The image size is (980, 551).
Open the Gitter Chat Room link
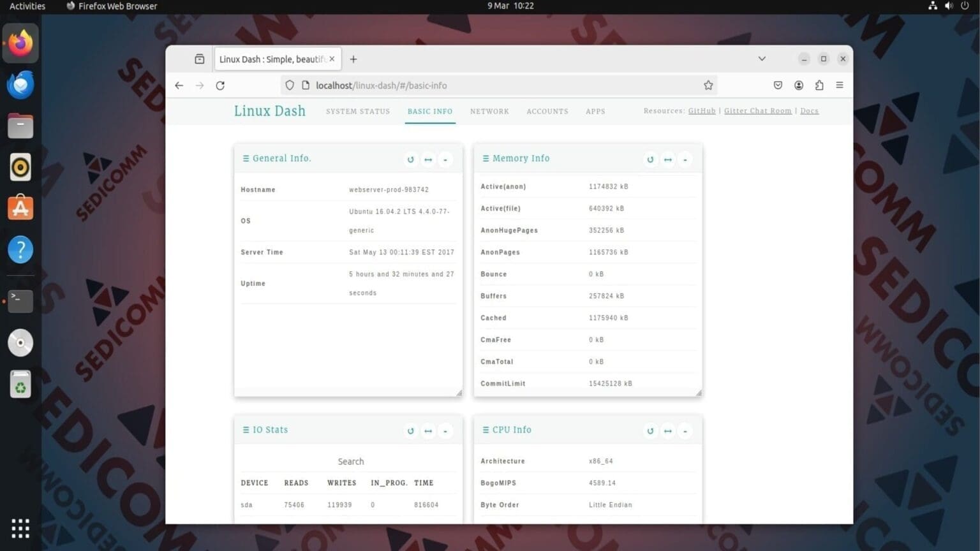point(758,111)
